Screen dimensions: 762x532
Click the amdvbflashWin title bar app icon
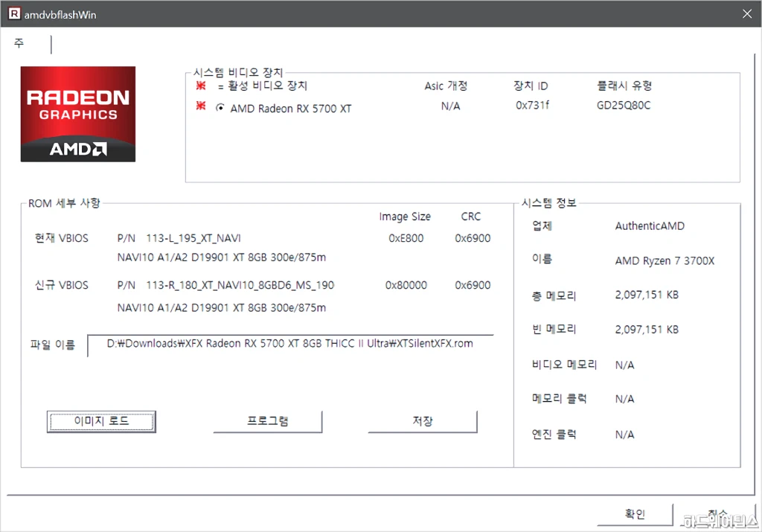(x=15, y=13)
